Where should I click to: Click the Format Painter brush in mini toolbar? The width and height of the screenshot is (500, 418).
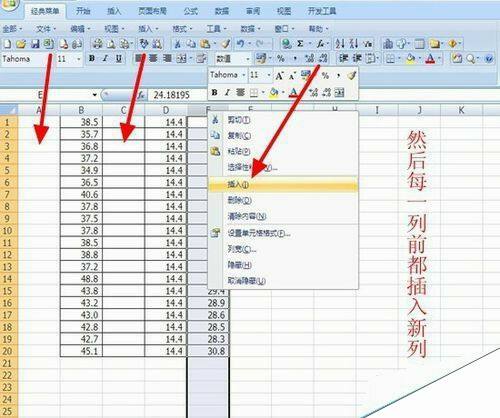coord(351,76)
